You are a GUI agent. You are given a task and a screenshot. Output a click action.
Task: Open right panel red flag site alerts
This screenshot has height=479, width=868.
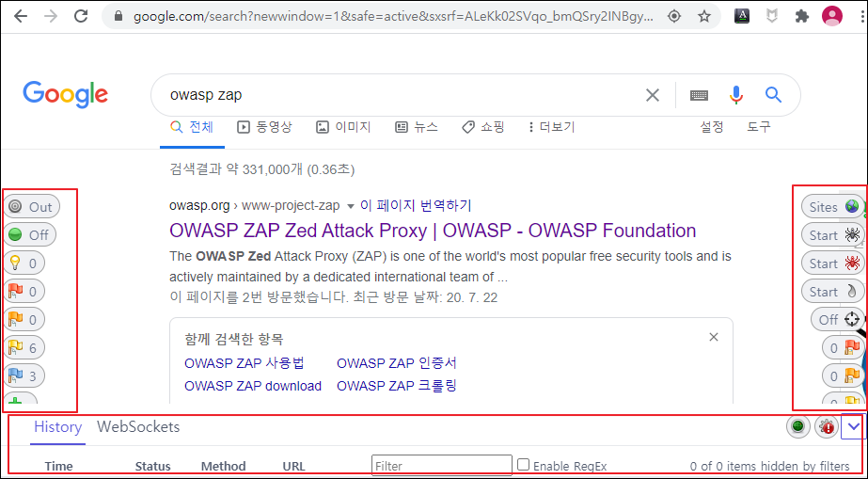(x=843, y=348)
